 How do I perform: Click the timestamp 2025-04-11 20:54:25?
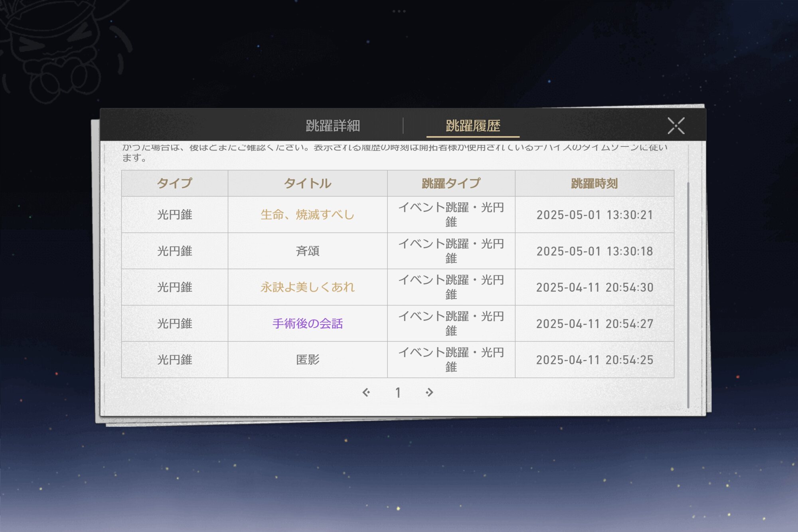[594, 360]
